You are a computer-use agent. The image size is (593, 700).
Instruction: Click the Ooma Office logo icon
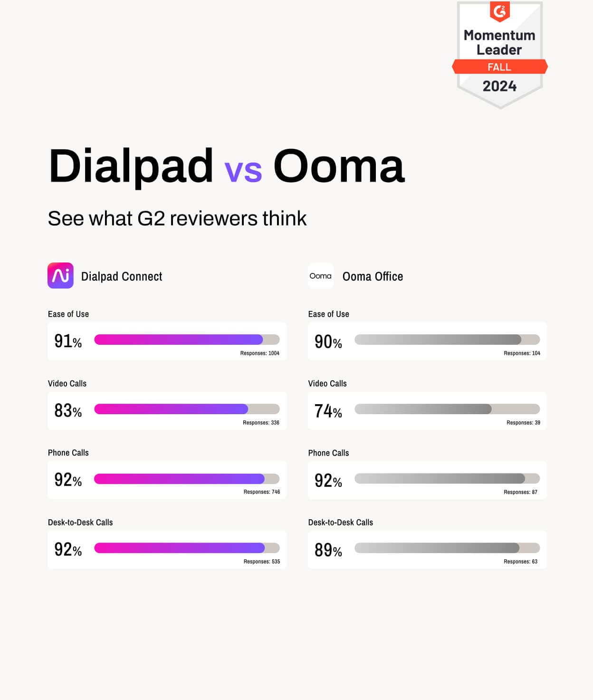tap(321, 276)
